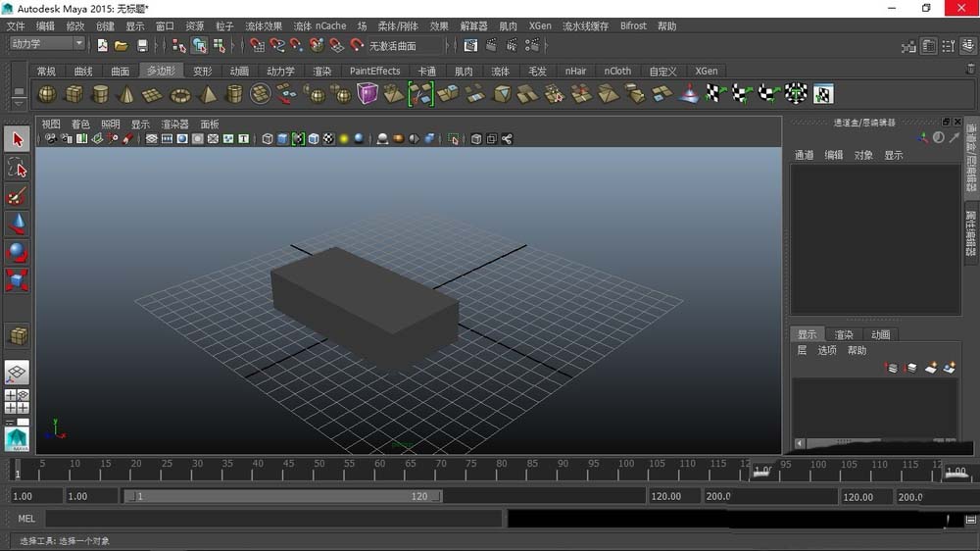Open the 着色 viewport menu
Viewport: 980px width, 551px height.
pos(80,124)
